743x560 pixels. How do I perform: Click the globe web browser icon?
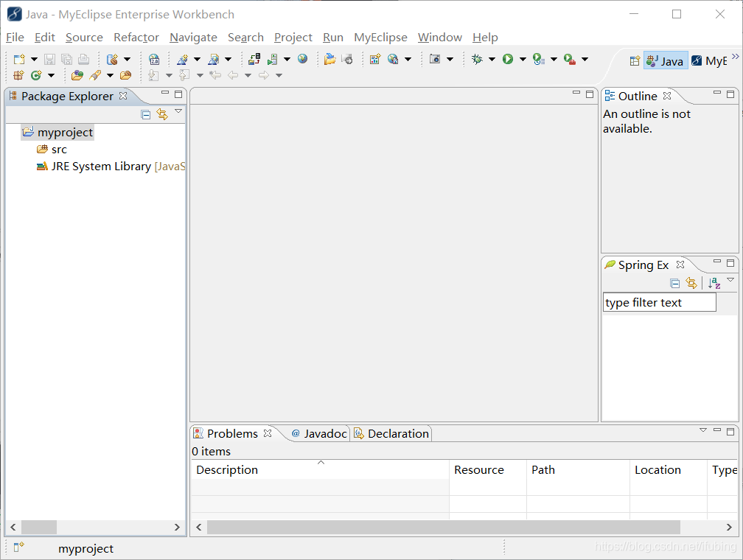pos(302,59)
